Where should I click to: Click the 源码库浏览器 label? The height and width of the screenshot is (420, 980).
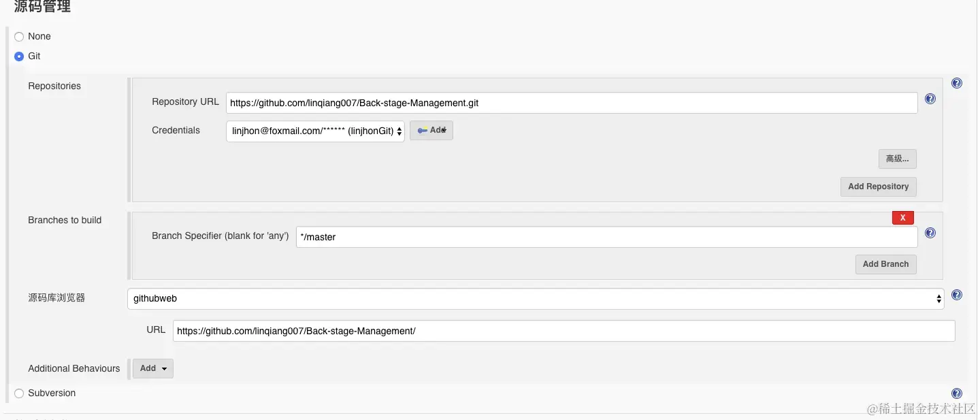[56, 298]
